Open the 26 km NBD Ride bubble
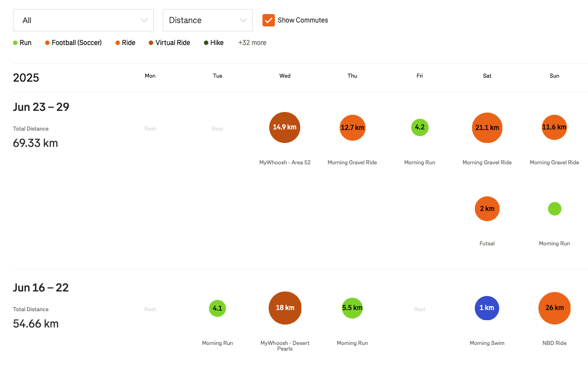This screenshot has height=368, width=588. [554, 308]
